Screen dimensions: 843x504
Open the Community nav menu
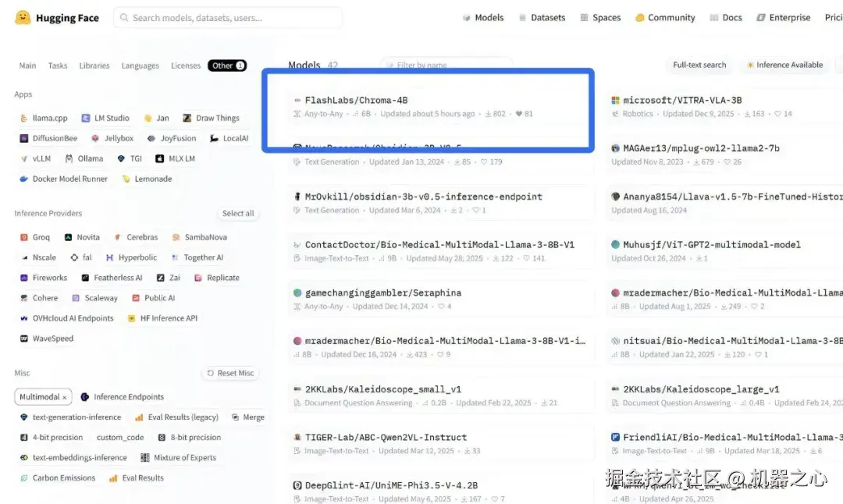(x=665, y=17)
